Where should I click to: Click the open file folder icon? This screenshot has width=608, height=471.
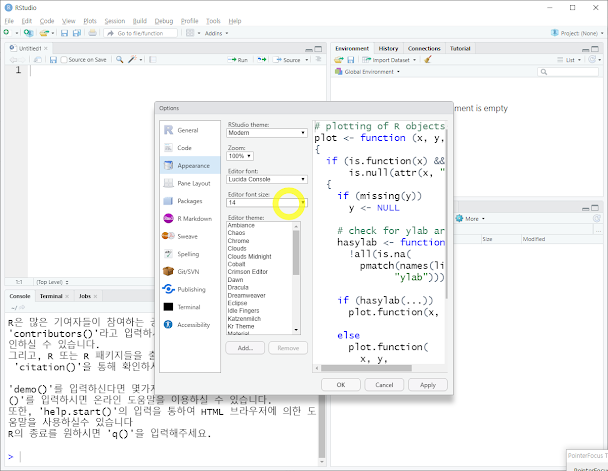[x=44, y=33]
